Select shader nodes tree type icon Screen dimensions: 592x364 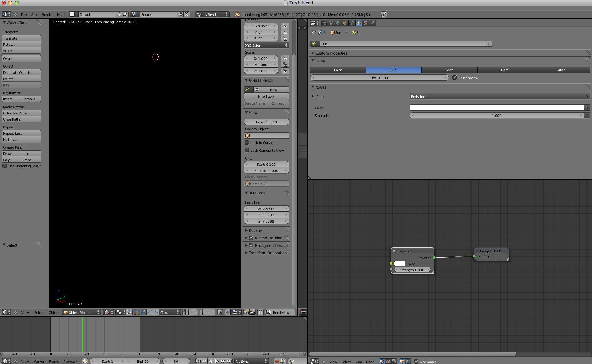point(382,362)
